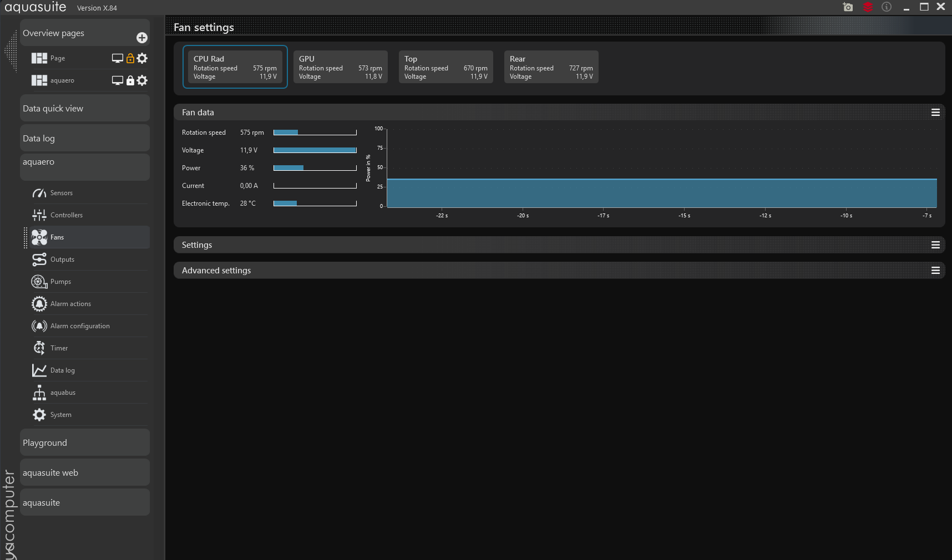Click the Sensors gauge icon

coord(39,193)
